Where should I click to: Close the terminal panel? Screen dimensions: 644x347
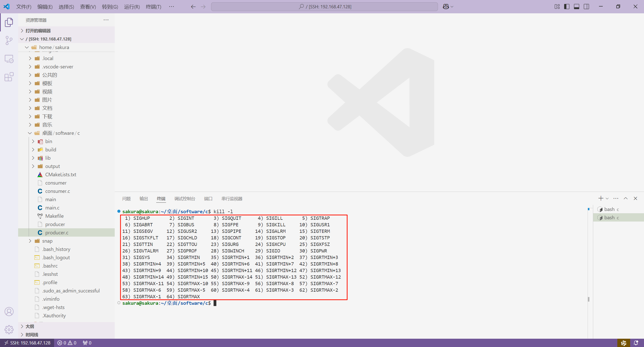point(635,198)
